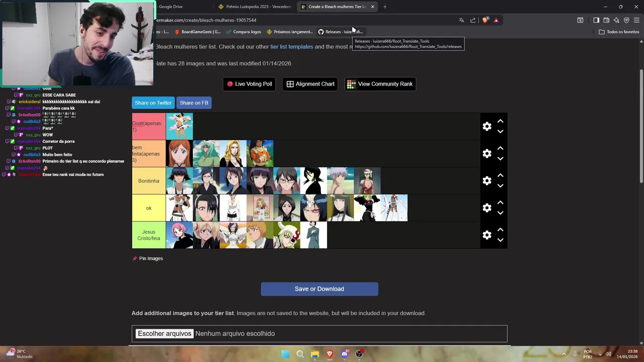The height and width of the screenshot is (362, 644).
Task: Open Compara Jogos bookmark
Action: (244, 32)
